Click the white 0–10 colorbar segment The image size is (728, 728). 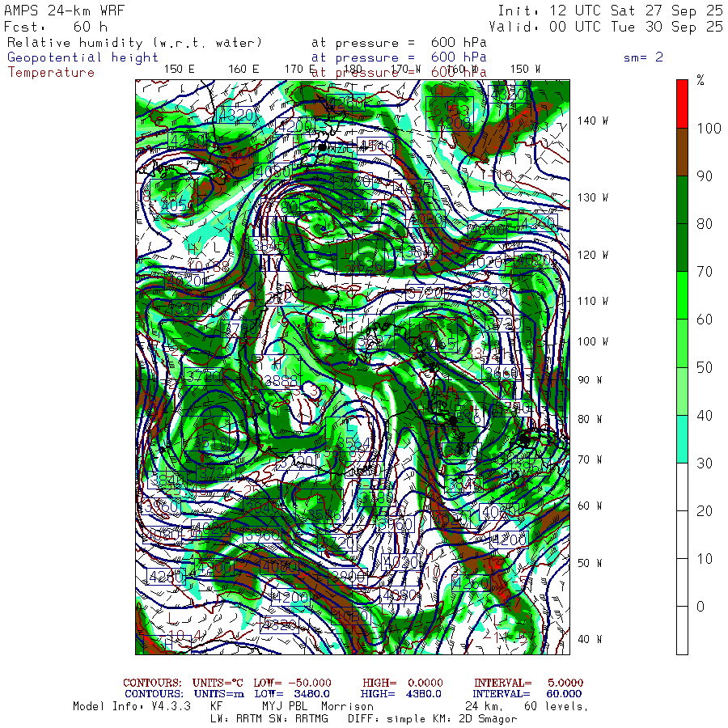point(682,582)
